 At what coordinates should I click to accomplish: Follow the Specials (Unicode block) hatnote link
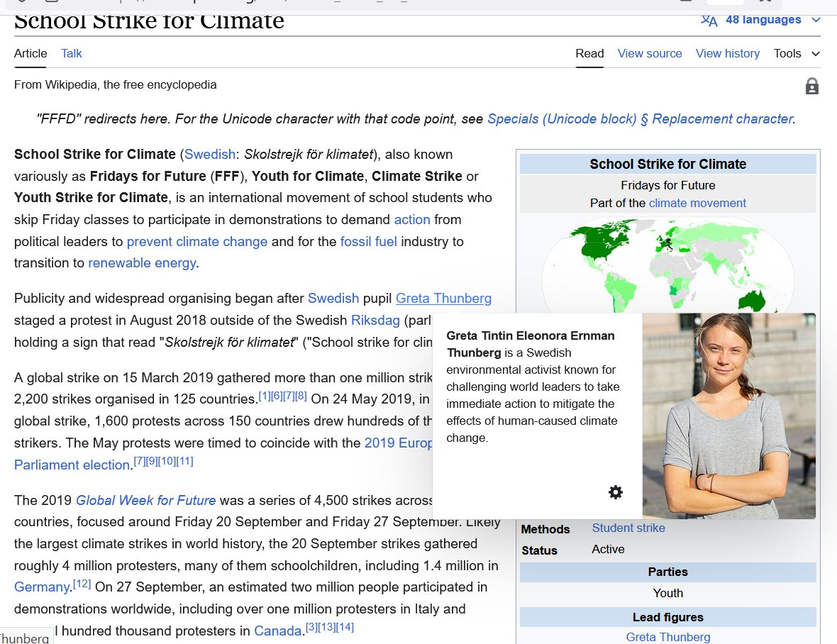640,118
